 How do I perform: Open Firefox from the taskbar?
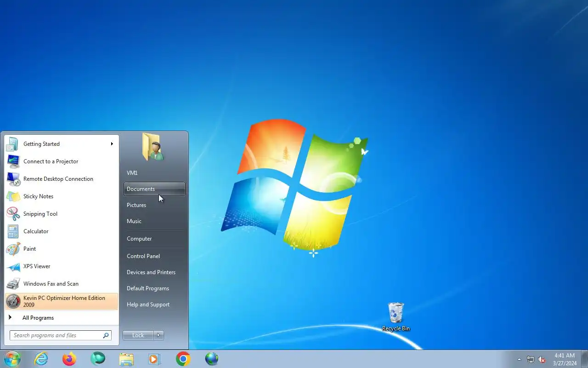coord(69,359)
